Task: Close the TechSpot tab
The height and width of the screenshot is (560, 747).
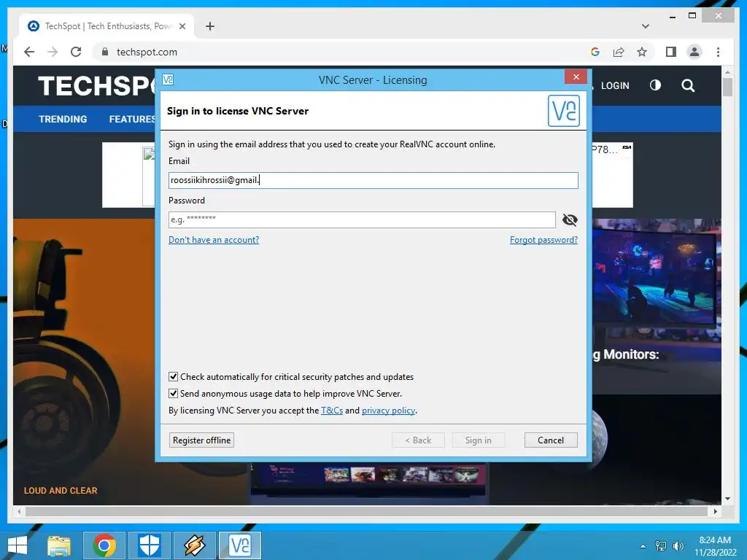Action: (x=182, y=26)
